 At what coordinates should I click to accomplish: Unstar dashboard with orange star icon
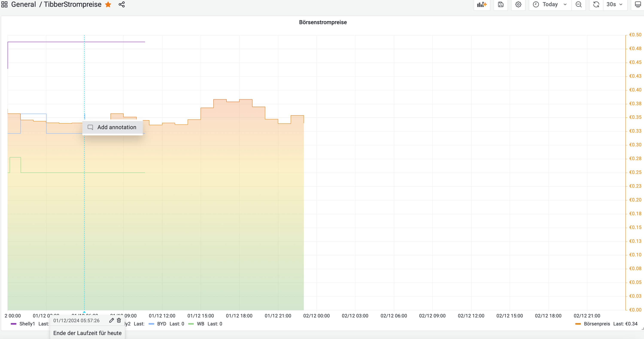[x=108, y=5]
